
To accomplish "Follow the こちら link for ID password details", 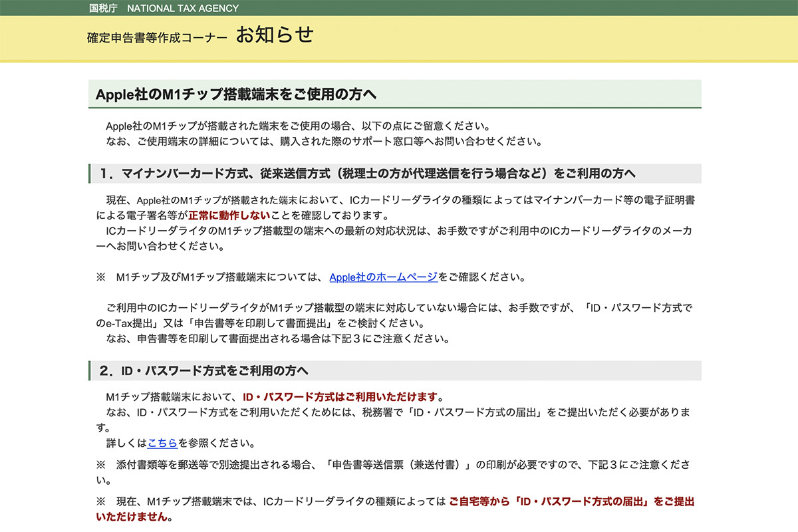I will click(162, 443).
